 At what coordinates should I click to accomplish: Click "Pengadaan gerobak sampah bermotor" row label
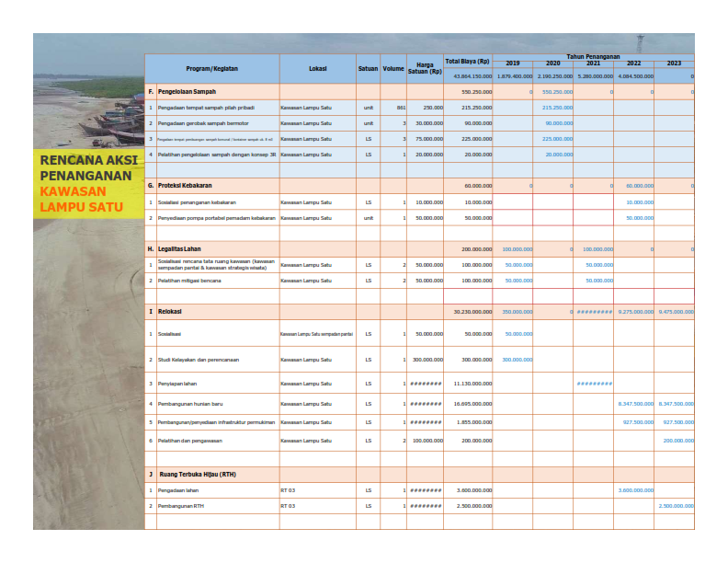pyautogui.click(x=203, y=123)
